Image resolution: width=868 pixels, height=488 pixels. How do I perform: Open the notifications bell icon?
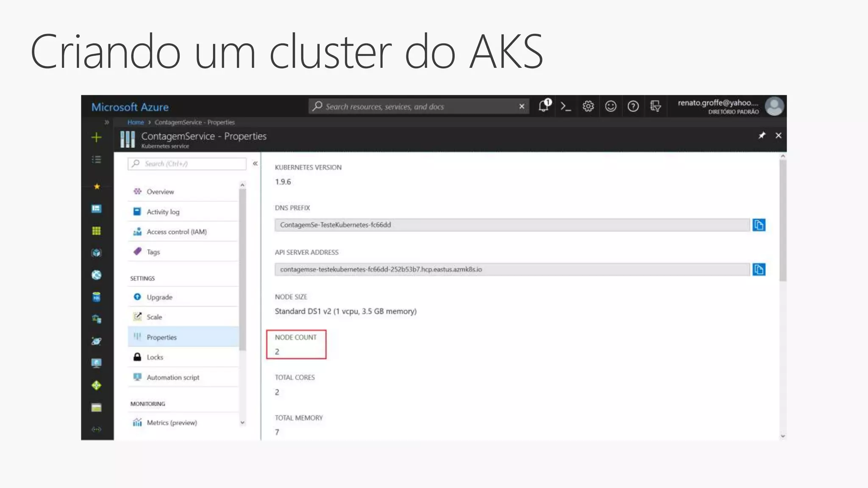(x=544, y=106)
